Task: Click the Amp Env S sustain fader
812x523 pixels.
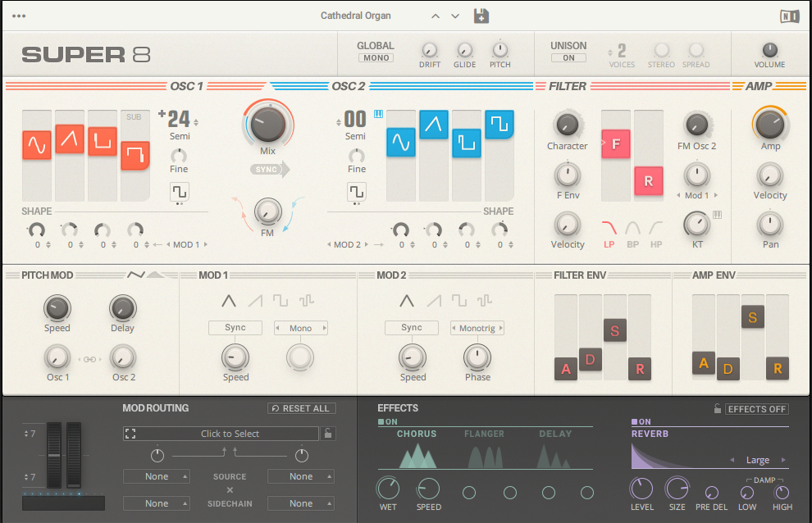Action: coord(752,317)
